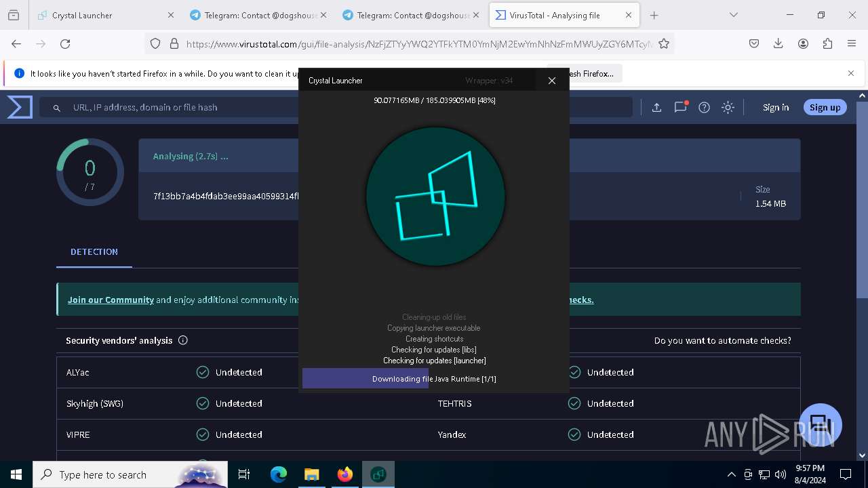The height and width of the screenshot is (488, 868).
Task: Select the TEHTRIS vendor name
Action: pyautogui.click(x=454, y=403)
